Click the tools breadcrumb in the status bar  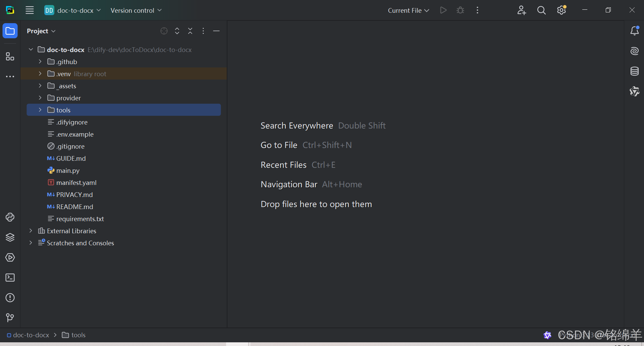(77, 335)
